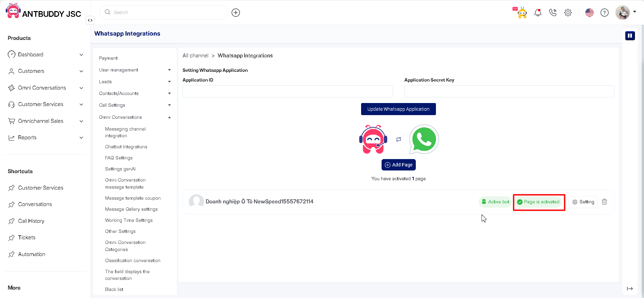Expand User management settings arrow
Viewport: 644px width, 298px height.
pyautogui.click(x=169, y=70)
